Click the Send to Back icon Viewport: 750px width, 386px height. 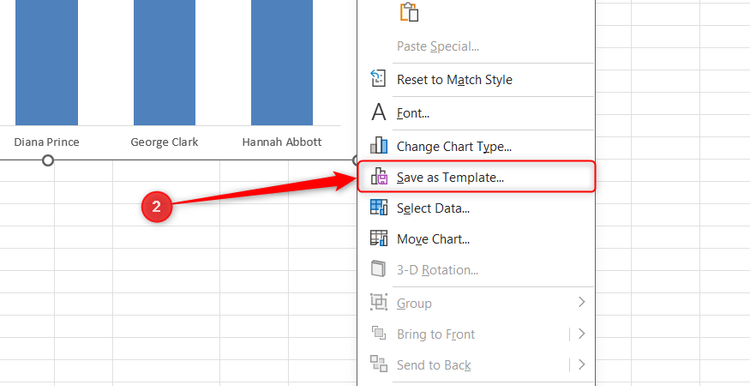(379, 364)
